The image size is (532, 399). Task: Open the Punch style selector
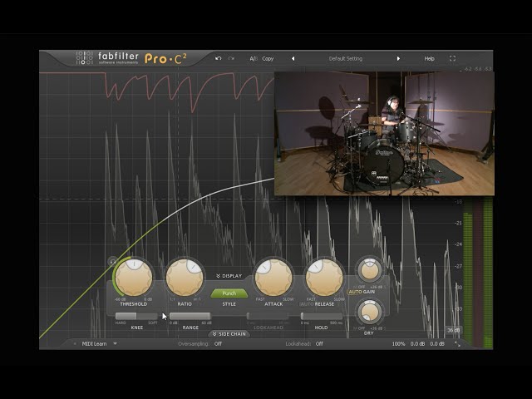(229, 293)
